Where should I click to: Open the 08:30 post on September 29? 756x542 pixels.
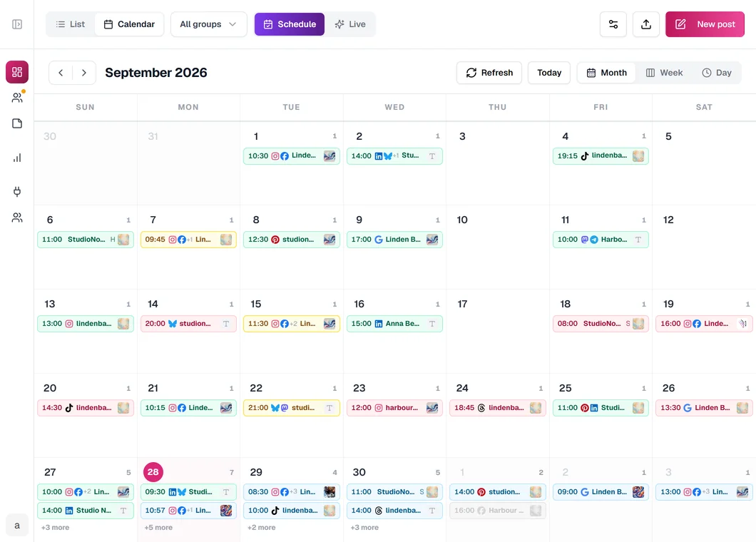coord(292,492)
